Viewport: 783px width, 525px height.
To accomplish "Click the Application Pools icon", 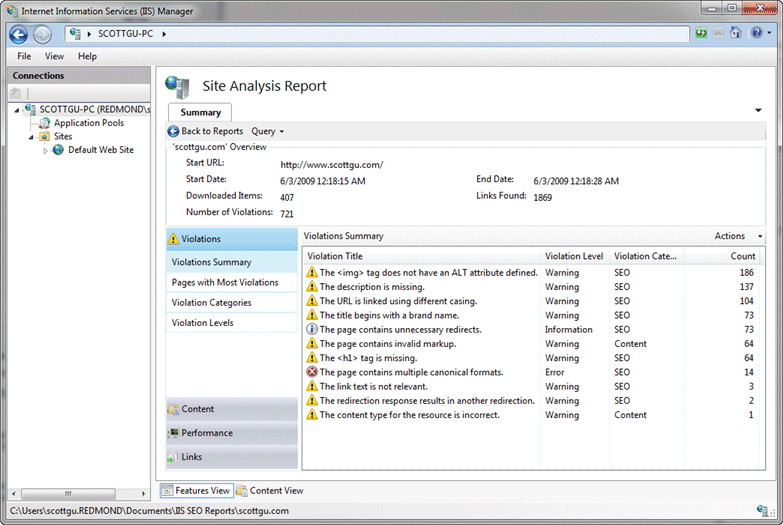I will pyautogui.click(x=44, y=123).
